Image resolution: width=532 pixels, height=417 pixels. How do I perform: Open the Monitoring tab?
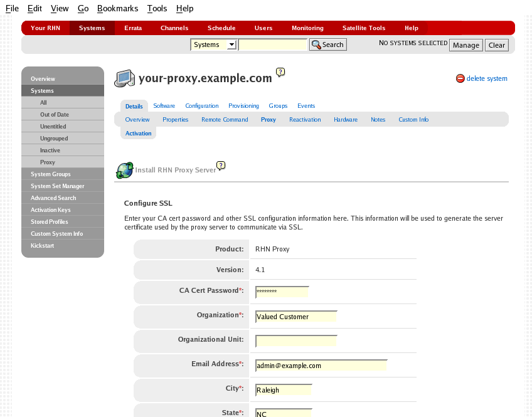tap(308, 28)
